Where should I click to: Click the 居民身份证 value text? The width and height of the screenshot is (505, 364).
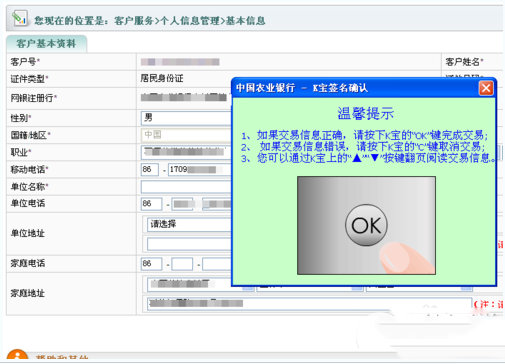coord(162,78)
